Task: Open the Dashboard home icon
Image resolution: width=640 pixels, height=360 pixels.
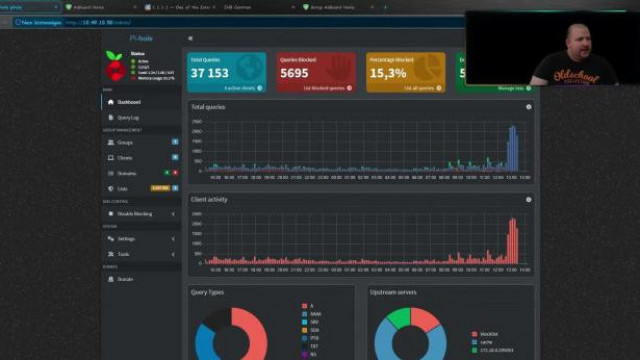Action: click(111, 102)
